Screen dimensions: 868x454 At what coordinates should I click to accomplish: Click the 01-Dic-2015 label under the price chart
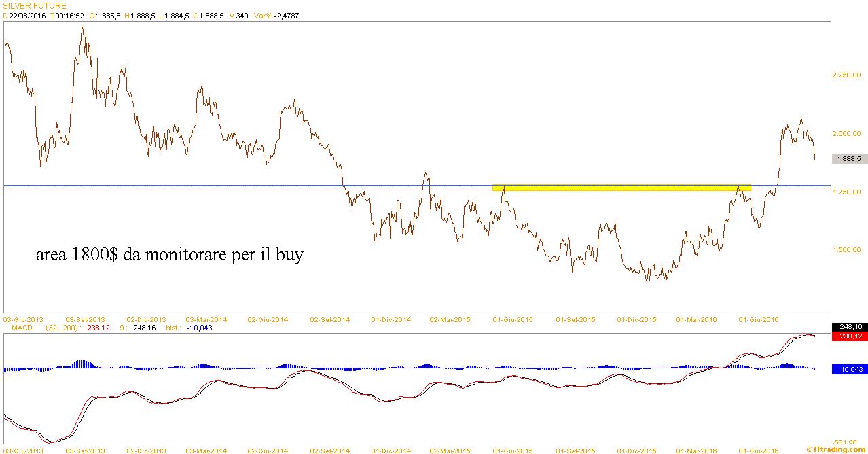pos(636,319)
